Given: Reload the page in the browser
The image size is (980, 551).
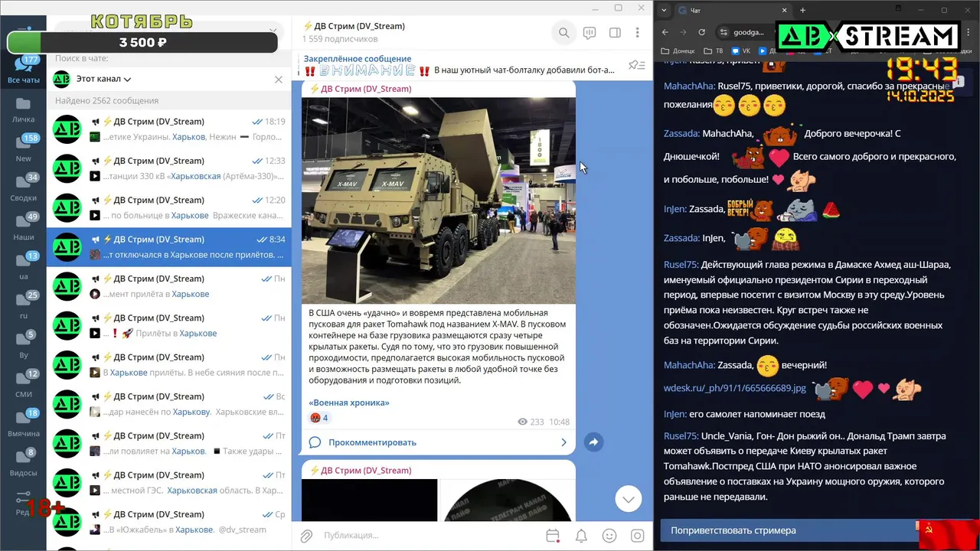Looking at the screenshot, I should (702, 32).
